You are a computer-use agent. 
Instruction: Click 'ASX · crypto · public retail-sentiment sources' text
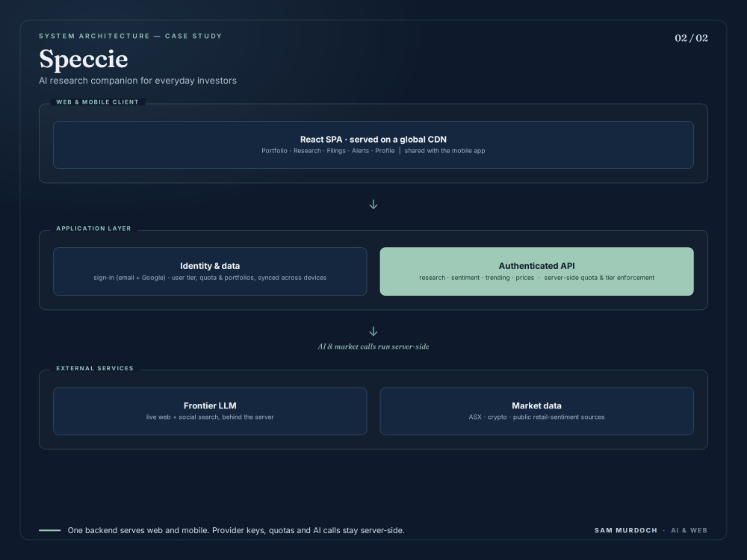pos(537,417)
